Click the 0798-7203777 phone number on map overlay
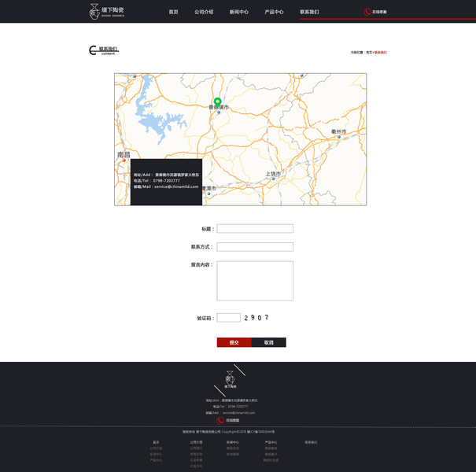The height and width of the screenshot is (472, 476). tap(166, 181)
